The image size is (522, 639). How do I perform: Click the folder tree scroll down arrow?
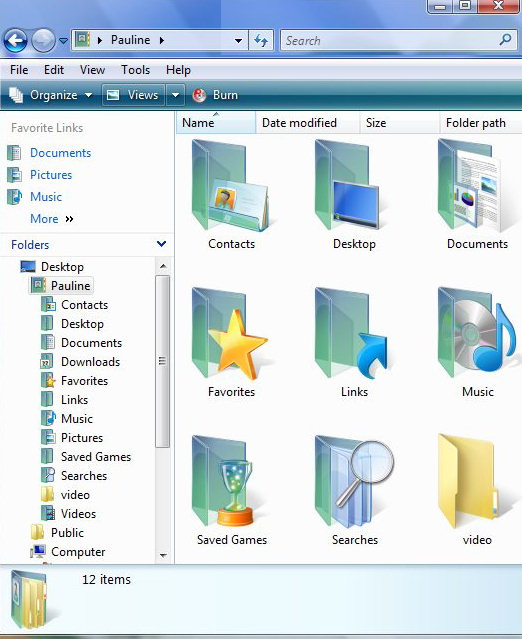coord(163,555)
